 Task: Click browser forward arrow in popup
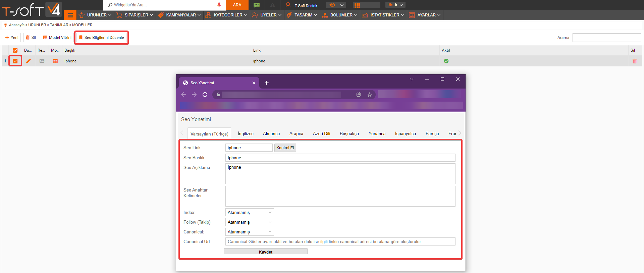tap(194, 95)
